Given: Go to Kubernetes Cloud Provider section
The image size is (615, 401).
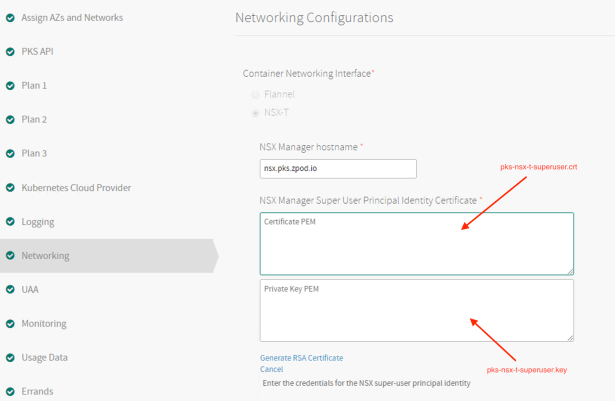Looking at the screenshot, I should tap(76, 187).
